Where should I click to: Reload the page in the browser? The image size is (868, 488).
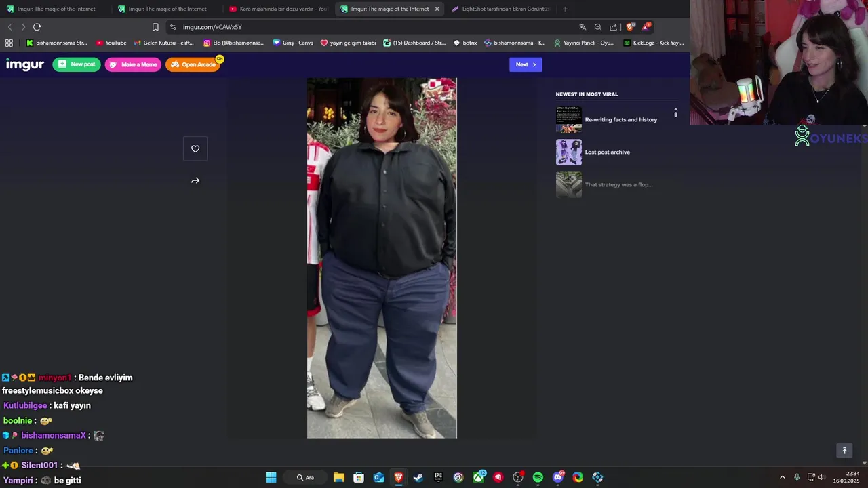37,27
